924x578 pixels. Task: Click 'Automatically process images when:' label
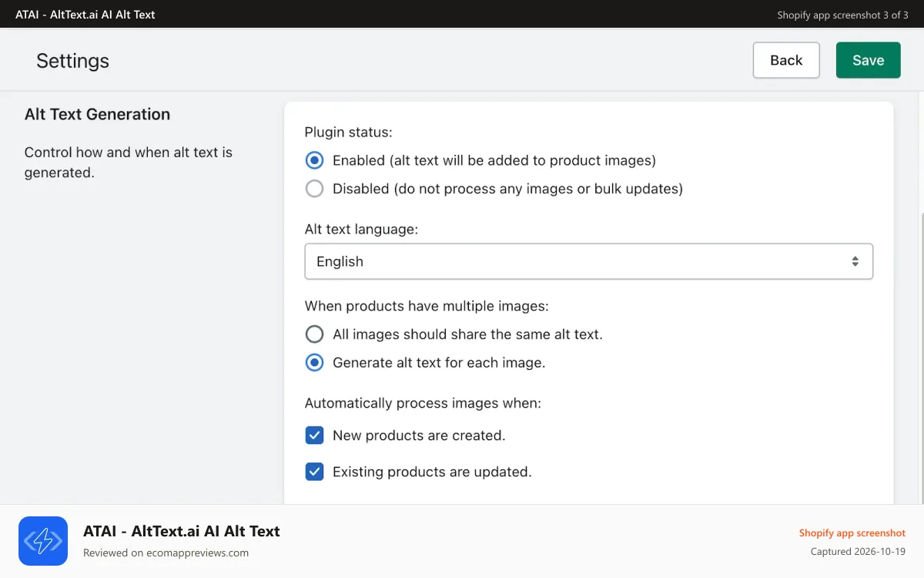423,403
